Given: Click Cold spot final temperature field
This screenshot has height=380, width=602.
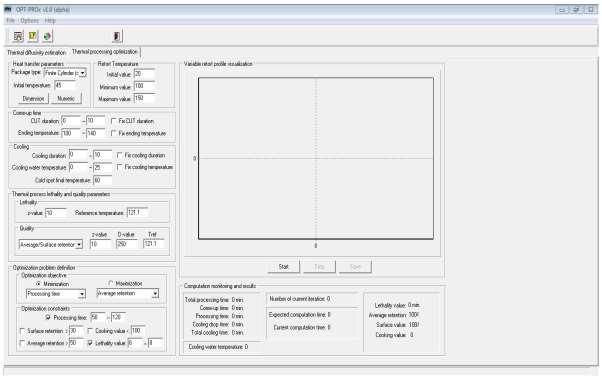Looking at the screenshot, I should (103, 180).
